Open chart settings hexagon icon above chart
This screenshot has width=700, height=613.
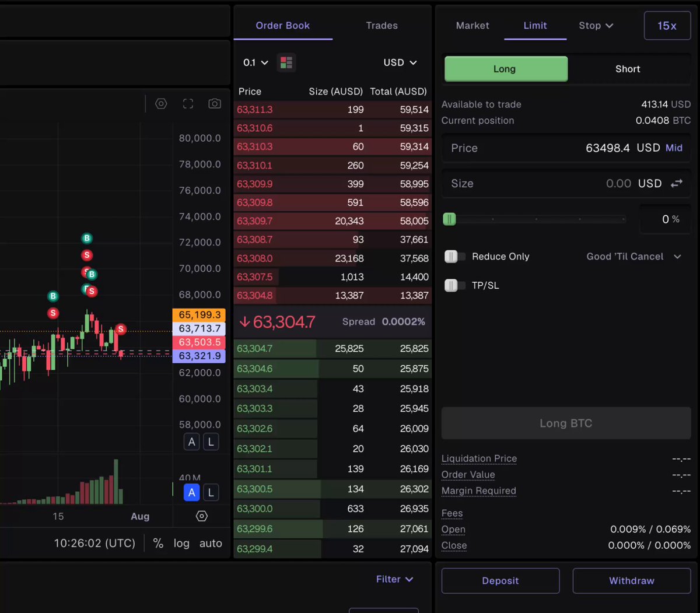[x=161, y=104]
